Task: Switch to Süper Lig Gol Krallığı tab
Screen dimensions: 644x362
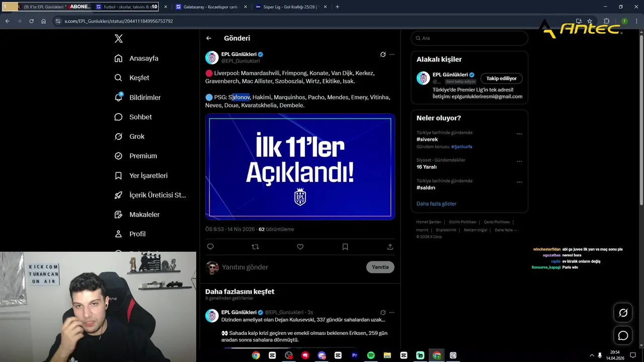Action: 292,7
